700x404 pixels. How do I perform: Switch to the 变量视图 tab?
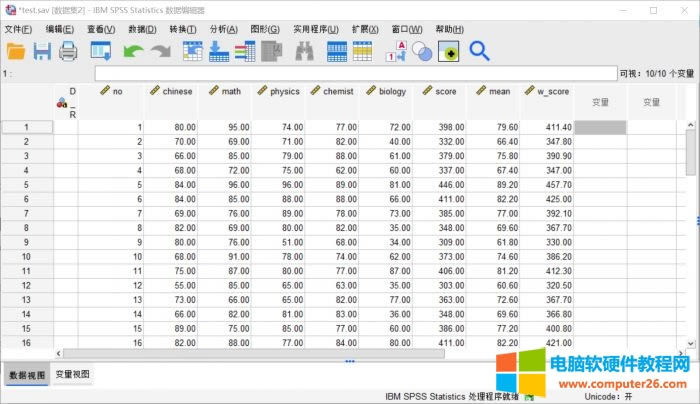pyautogui.click(x=71, y=375)
